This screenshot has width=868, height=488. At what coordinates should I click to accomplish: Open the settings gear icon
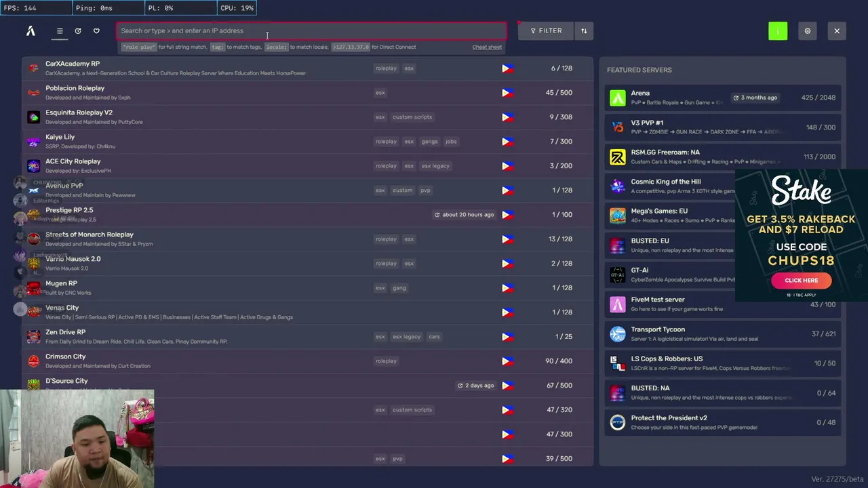(x=807, y=30)
